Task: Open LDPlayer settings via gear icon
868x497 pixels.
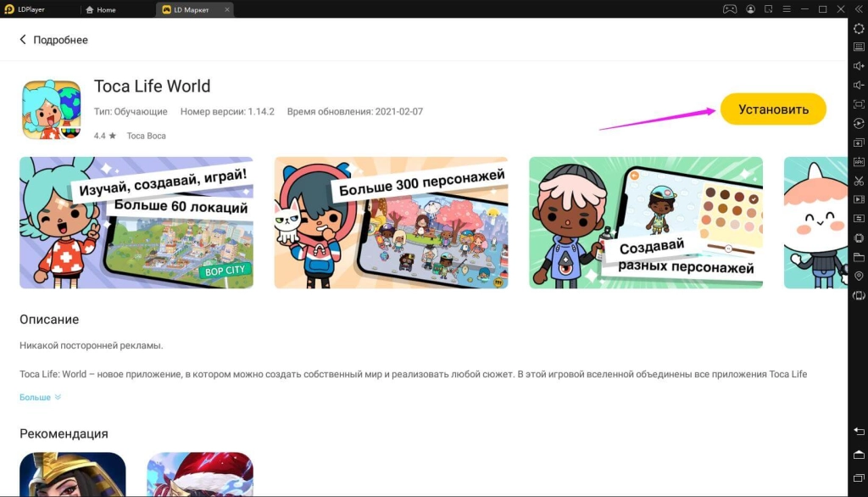Action: (x=858, y=27)
